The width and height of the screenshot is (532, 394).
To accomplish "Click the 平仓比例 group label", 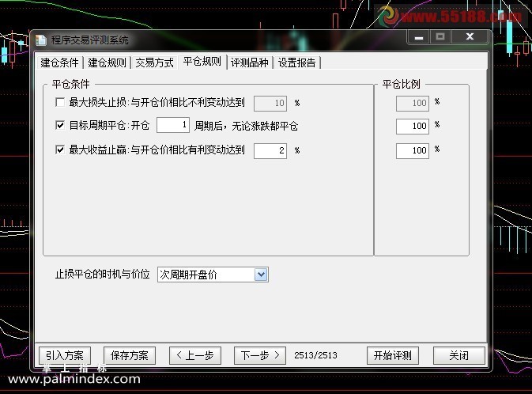I will point(402,84).
